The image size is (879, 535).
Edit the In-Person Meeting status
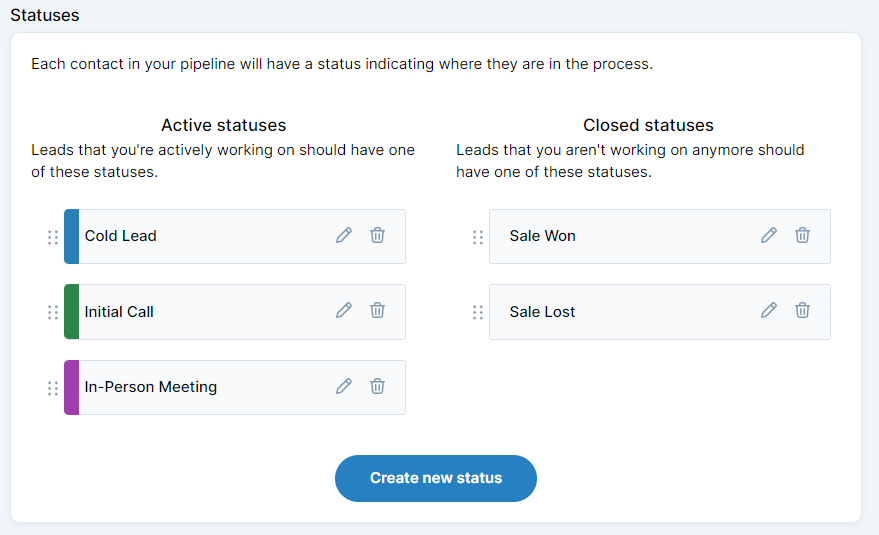(344, 386)
